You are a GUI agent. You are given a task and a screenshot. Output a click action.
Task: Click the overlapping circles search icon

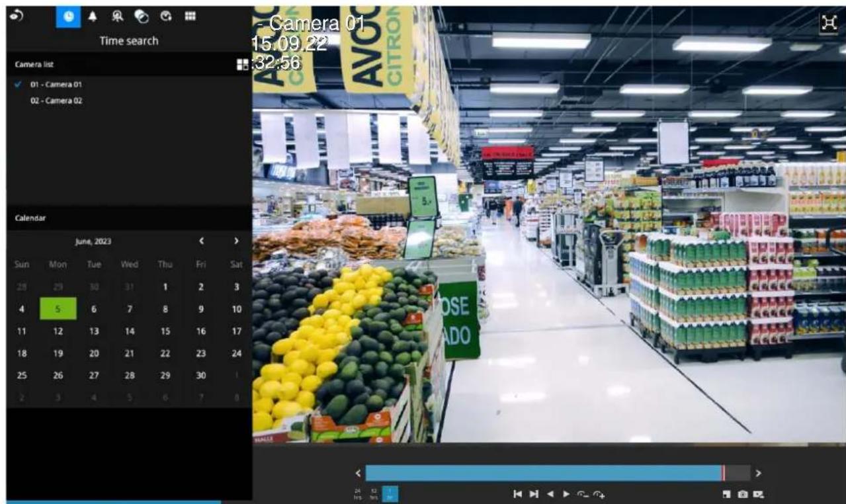142,17
